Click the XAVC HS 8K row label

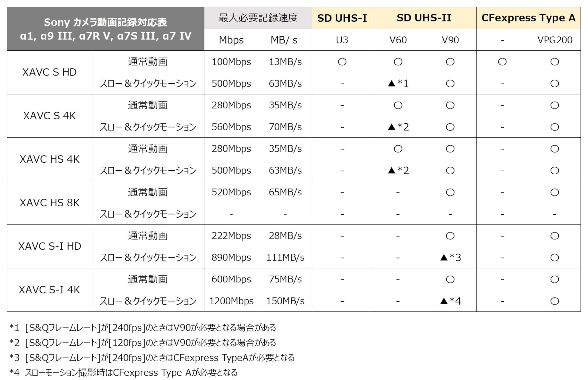[49, 203]
